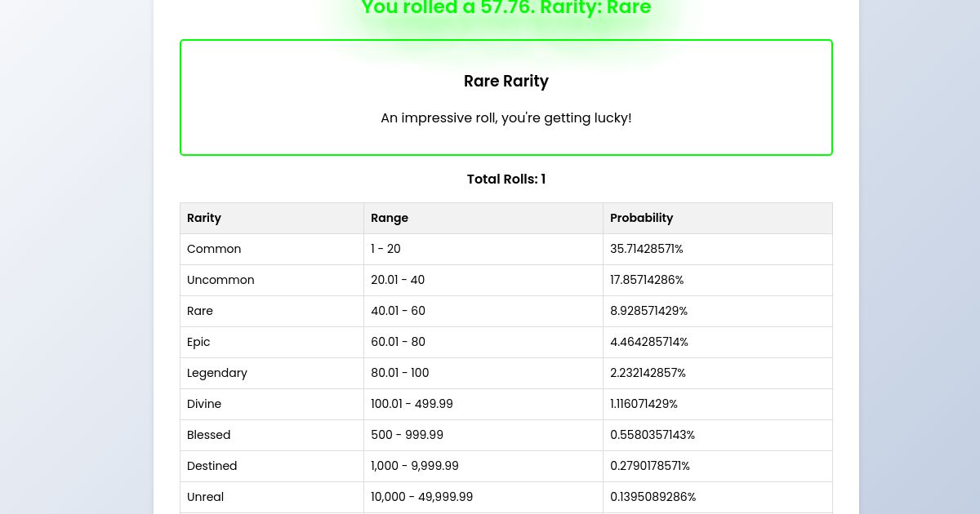Click the Epic rarity entry
Screen dimensions: 980x514
click(198, 342)
